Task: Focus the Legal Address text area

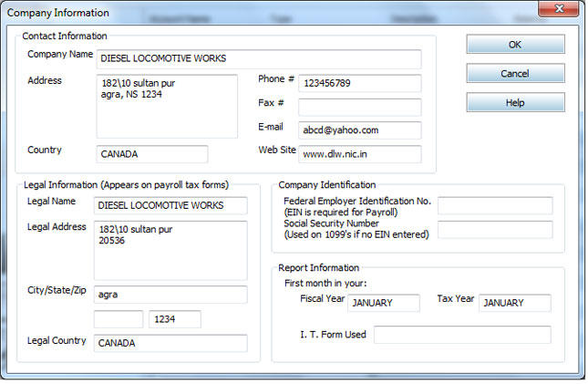Action: pyautogui.click(x=170, y=250)
